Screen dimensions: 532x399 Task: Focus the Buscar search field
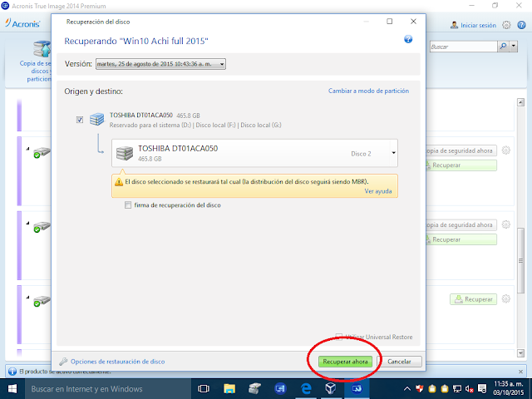pos(463,47)
